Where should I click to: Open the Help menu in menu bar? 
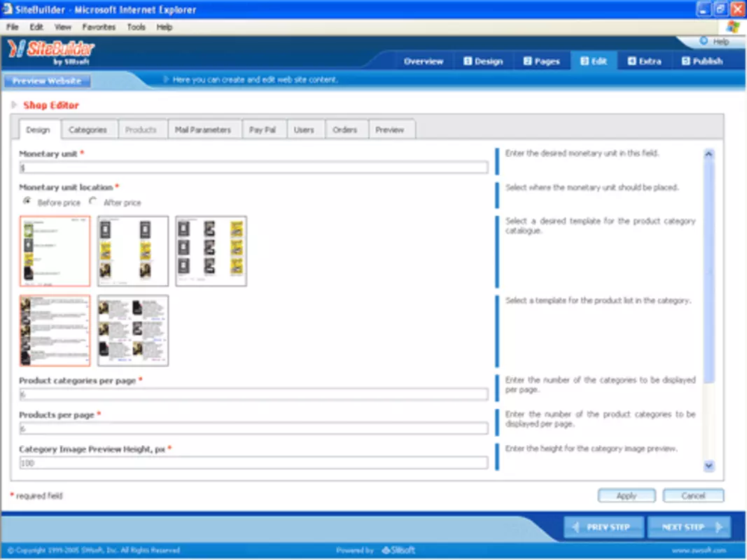[x=165, y=27]
